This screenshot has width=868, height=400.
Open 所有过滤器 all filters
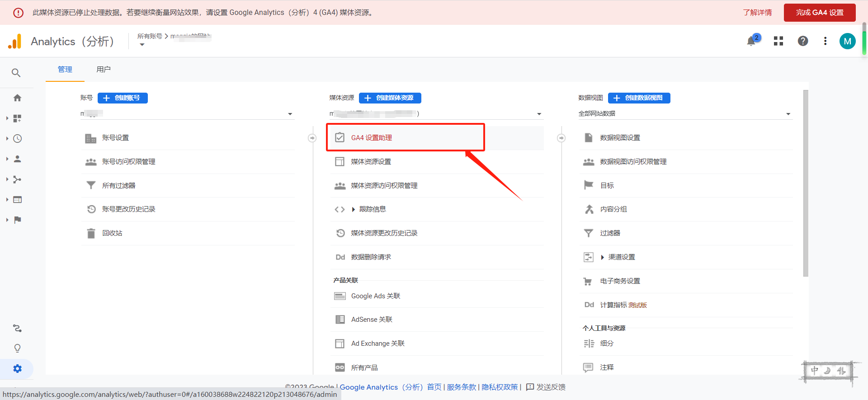(188, 185)
